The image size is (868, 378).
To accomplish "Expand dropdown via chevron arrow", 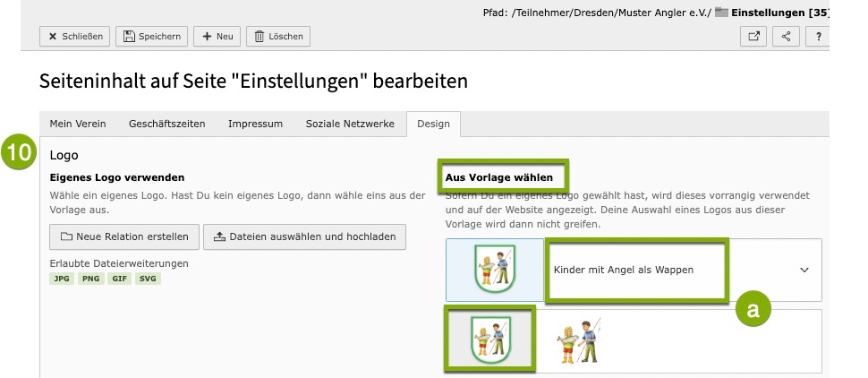I will tap(804, 270).
